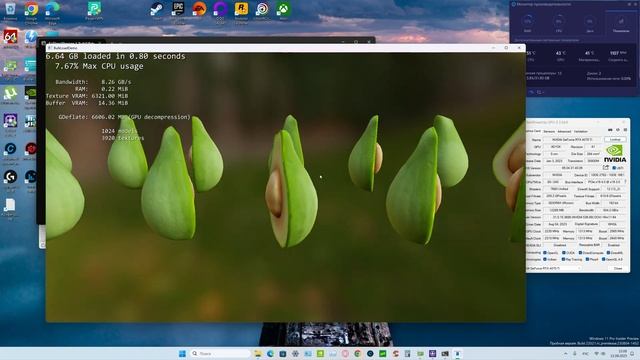Open the Windows Start menu
Image resolution: width=640 pixels, height=360 pixels.
(x=182, y=353)
